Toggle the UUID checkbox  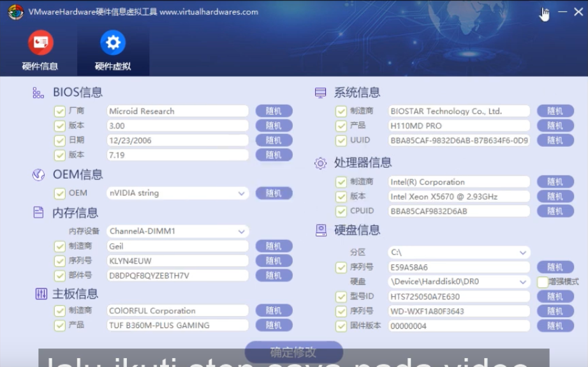[341, 140]
